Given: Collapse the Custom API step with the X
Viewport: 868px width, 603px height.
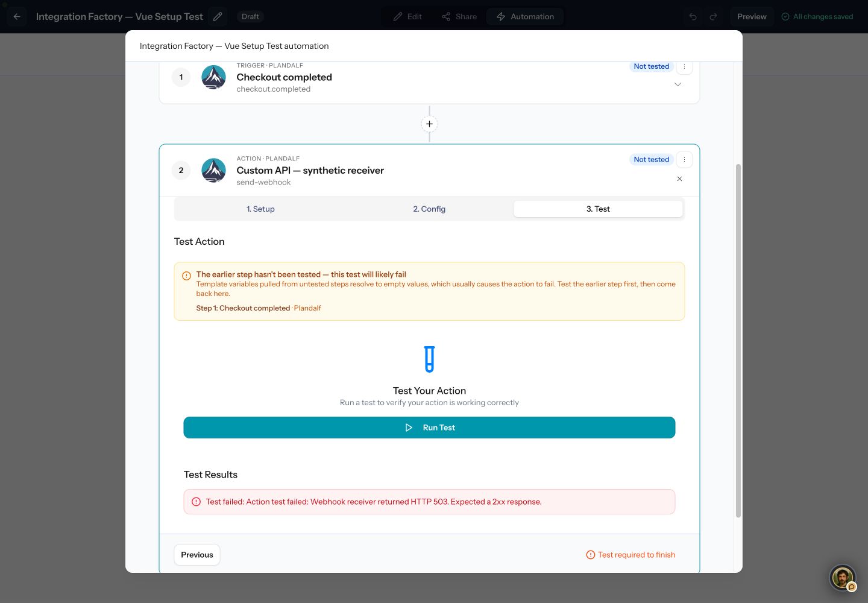Looking at the screenshot, I should click(x=679, y=179).
